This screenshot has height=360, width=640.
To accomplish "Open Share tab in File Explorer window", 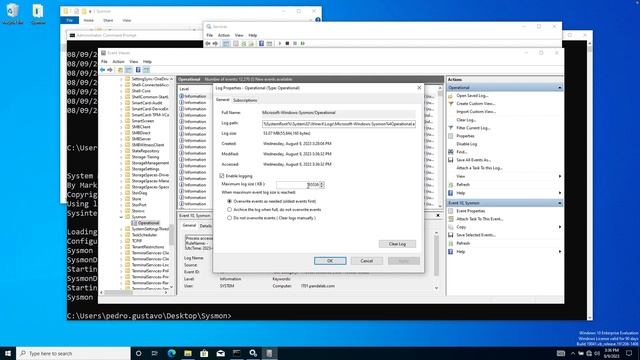I will coord(108,20).
